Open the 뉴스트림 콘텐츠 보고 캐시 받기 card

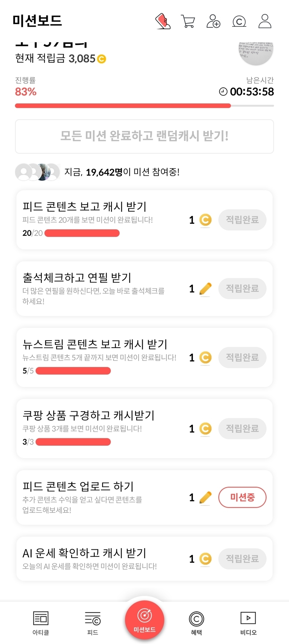pos(104,357)
